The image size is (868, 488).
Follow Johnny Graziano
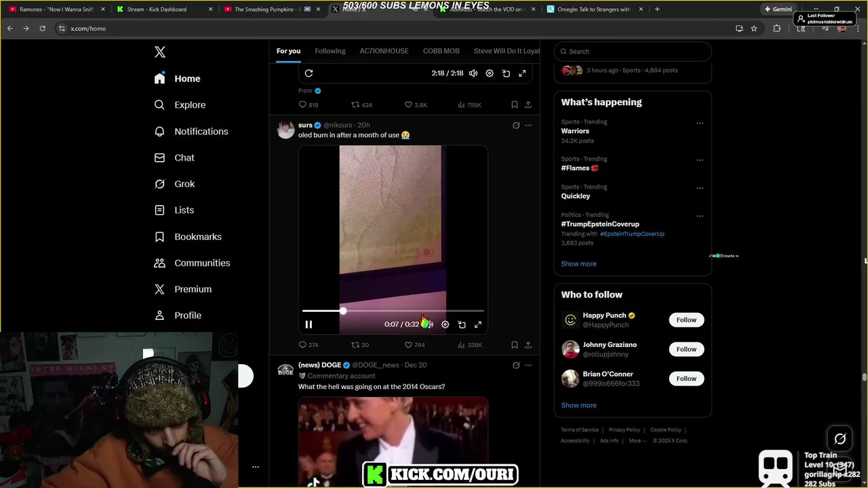pos(686,349)
